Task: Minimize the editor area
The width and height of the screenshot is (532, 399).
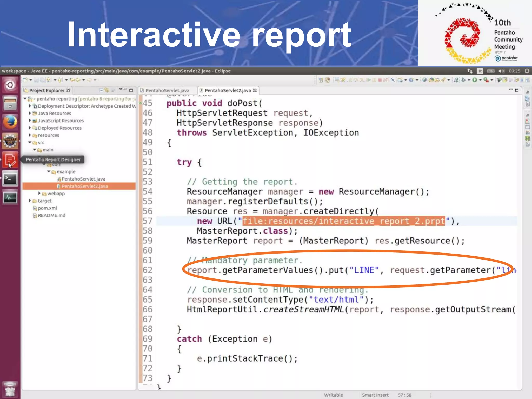Action: [511, 90]
